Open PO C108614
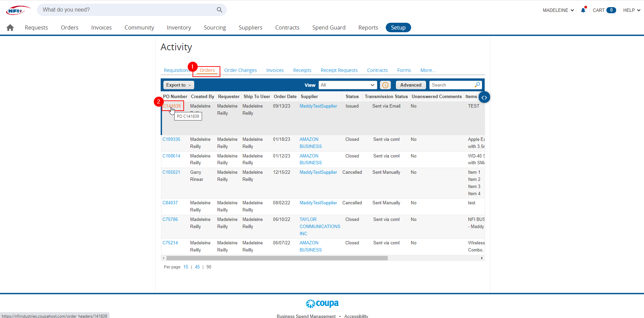 pyautogui.click(x=171, y=156)
